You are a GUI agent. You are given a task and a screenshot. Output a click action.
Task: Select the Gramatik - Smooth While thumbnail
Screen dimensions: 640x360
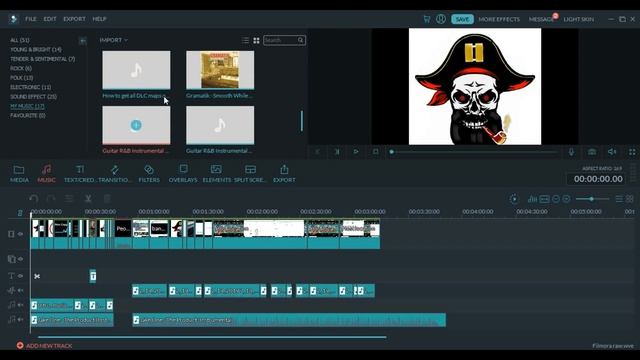click(220, 70)
